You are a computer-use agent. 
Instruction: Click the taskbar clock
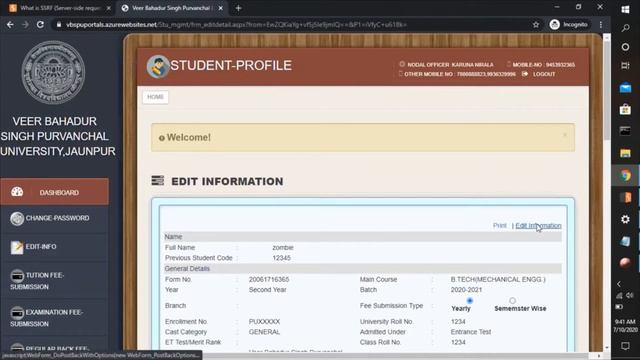tap(625, 325)
